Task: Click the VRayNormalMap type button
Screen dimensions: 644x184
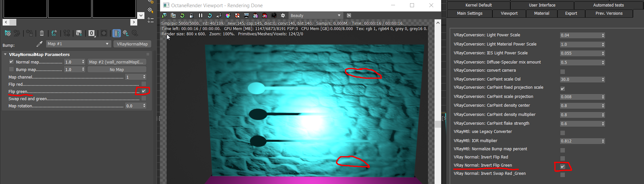Action: [x=132, y=44]
